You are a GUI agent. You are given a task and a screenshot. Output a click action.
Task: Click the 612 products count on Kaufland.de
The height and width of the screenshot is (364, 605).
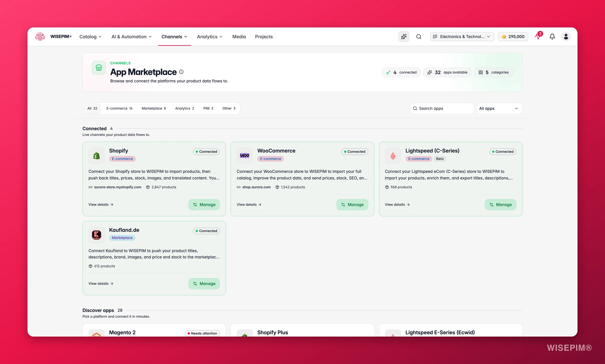tap(102, 266)
